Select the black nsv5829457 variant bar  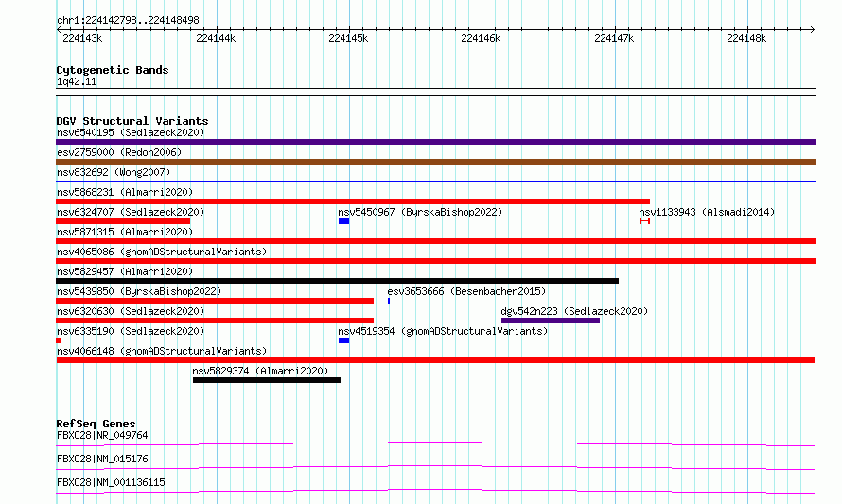(x=337, y=281)
